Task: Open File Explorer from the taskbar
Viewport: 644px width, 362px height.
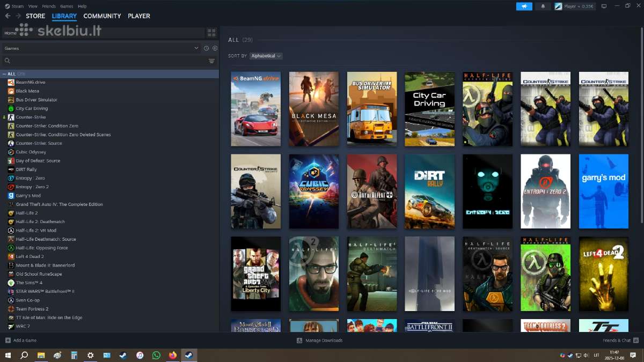Action: pos(41,355)
